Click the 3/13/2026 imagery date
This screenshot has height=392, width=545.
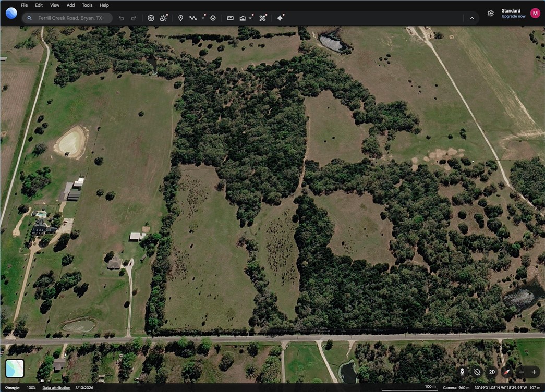click(84, 388)
